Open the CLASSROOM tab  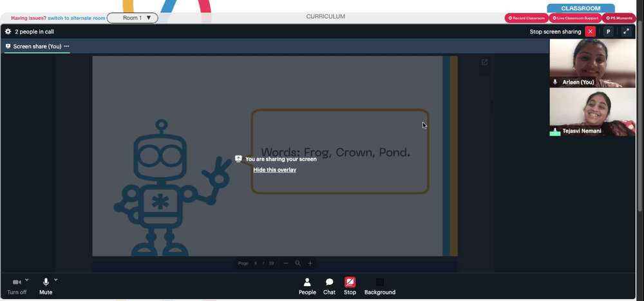click(x=581, y=8)
